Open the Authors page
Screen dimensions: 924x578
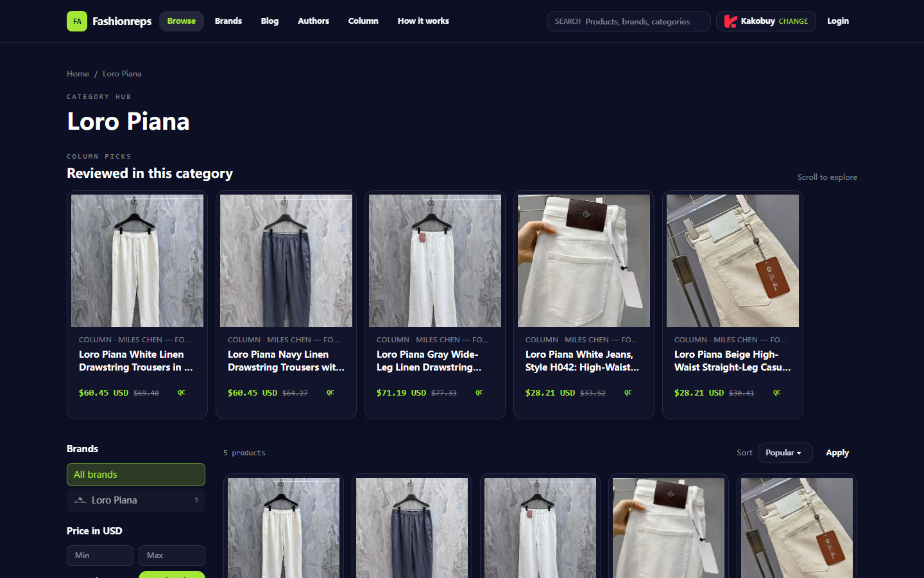coord(313,21)
